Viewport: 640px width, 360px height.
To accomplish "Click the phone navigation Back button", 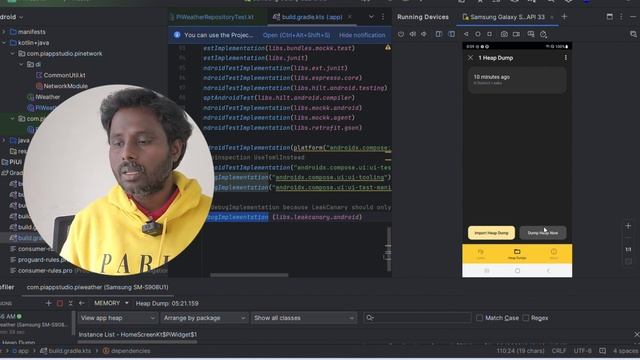I will tap(548, 271).
